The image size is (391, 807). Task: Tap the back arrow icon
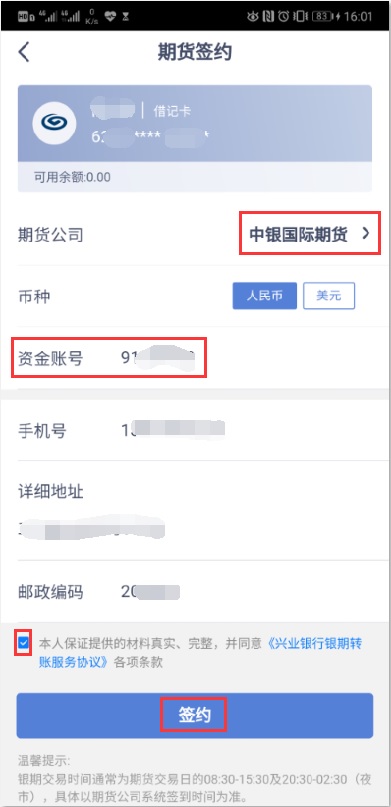coord(24,52)
